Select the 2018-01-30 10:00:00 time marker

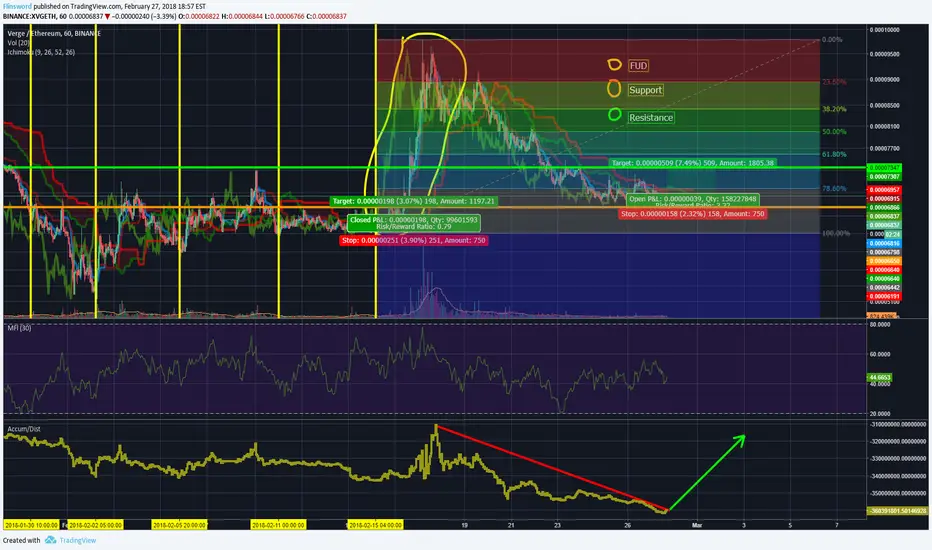[31, 525]
